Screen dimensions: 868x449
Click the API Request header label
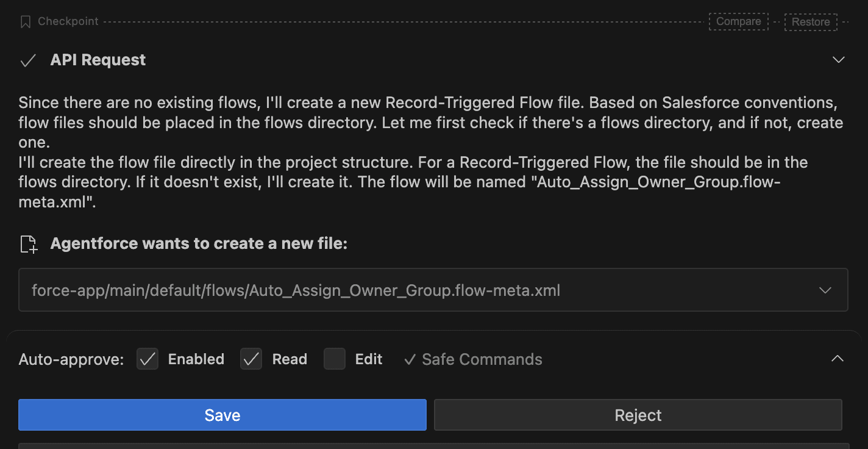point(98,60)
